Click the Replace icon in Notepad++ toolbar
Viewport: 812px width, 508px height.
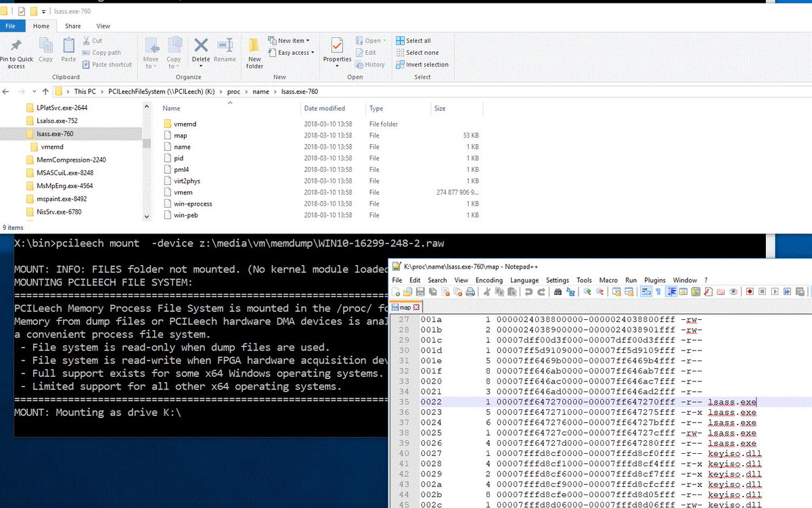point(570,292)
